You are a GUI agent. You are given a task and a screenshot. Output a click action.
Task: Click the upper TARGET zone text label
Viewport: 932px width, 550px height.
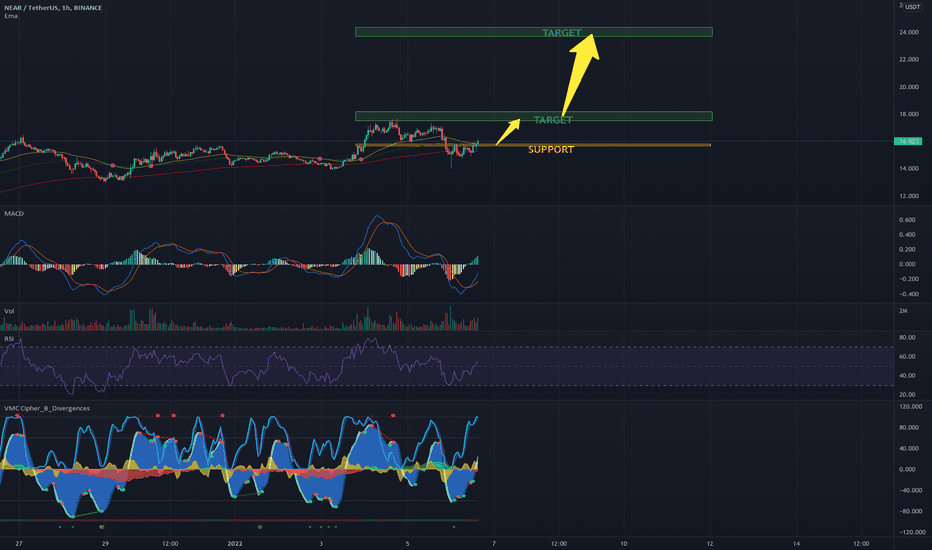(562, 33)
